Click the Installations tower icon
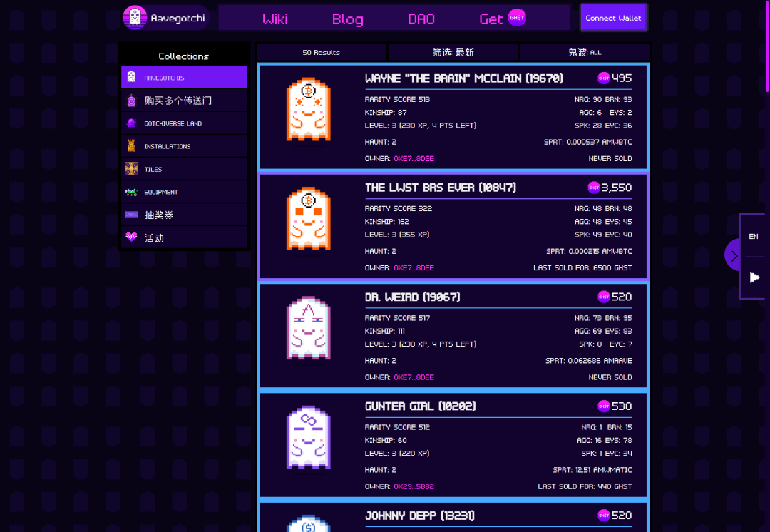The image size is (770, 532). pyautogui.click(x=131, y=146)
